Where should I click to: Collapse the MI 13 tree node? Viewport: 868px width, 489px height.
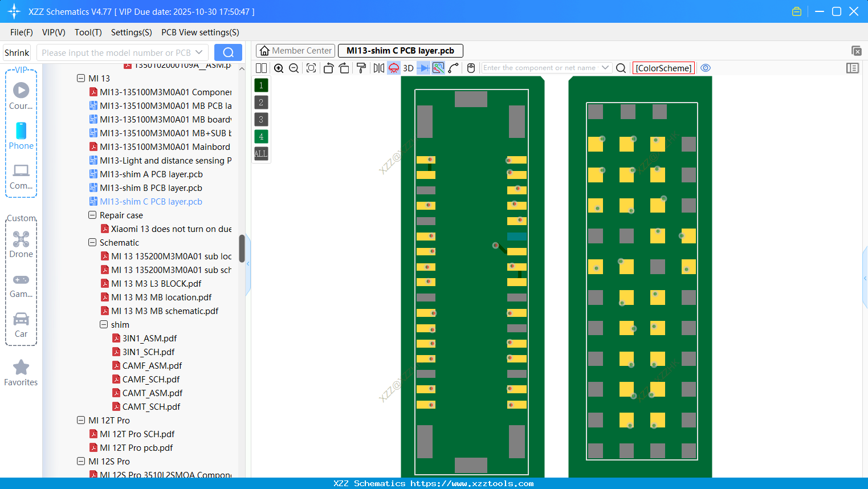(x=81, y=78)
